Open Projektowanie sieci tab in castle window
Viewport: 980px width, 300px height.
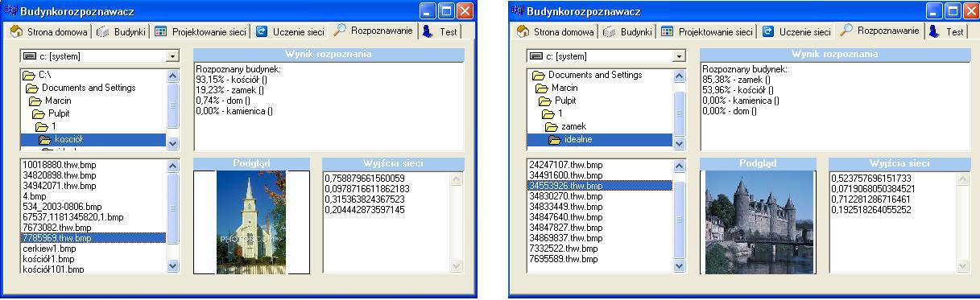(x=708, y=32)
